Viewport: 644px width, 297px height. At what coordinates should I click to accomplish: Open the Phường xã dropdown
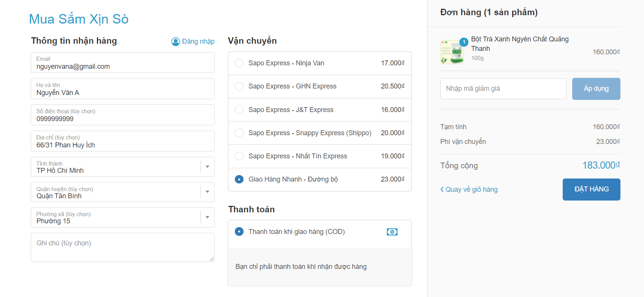coord(123,217)
